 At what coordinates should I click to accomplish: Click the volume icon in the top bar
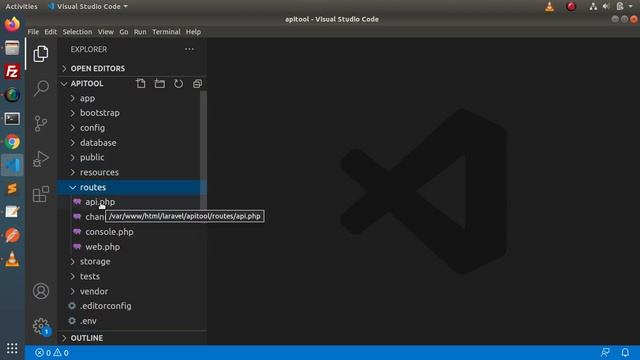pyautogui.click(x=606, y=7)
